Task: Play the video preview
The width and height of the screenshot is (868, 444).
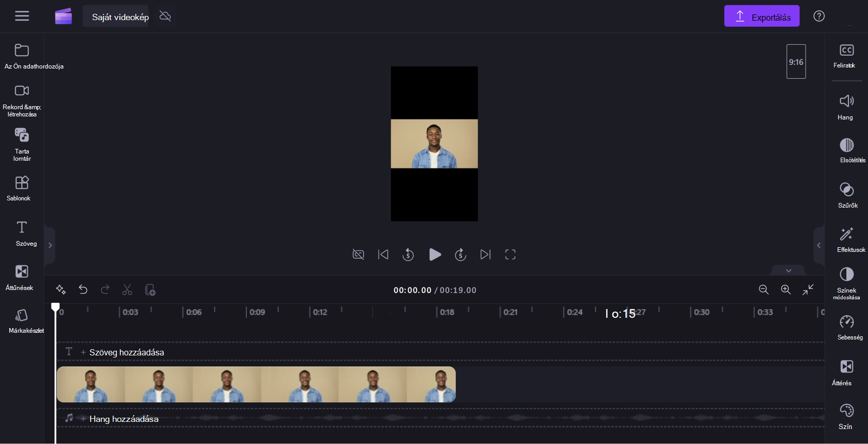Action: click(x=435, y=254)
